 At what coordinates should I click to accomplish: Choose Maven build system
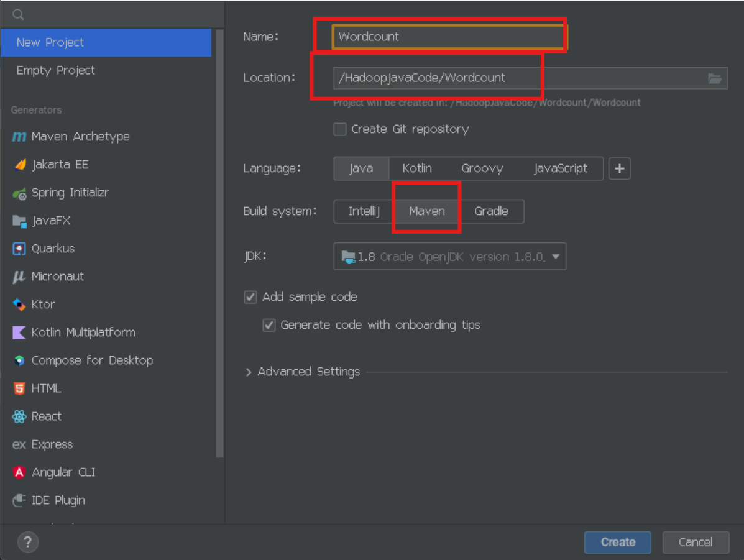pos(426,211)
